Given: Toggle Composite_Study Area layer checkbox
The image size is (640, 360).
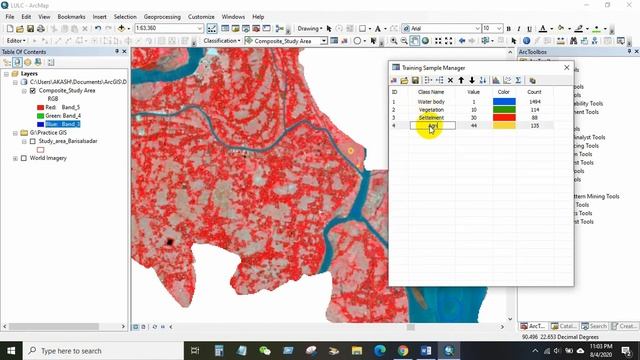Looking at the screenshot, I should [33, 91].
